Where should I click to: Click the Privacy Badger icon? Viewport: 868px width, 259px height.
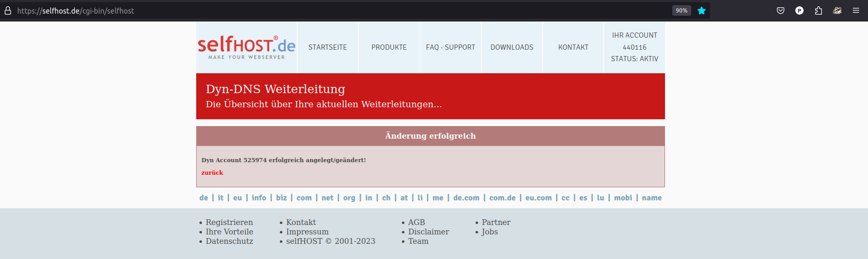tap(837, 10)
